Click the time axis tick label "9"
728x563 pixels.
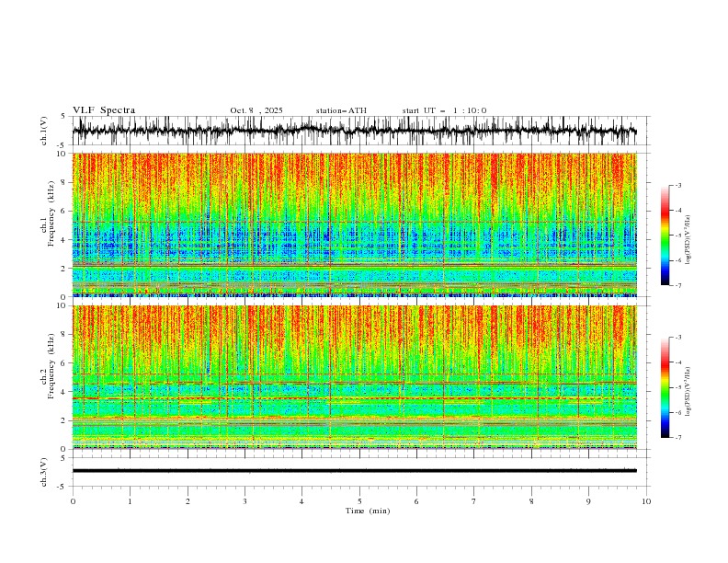[x=588, y=501]
